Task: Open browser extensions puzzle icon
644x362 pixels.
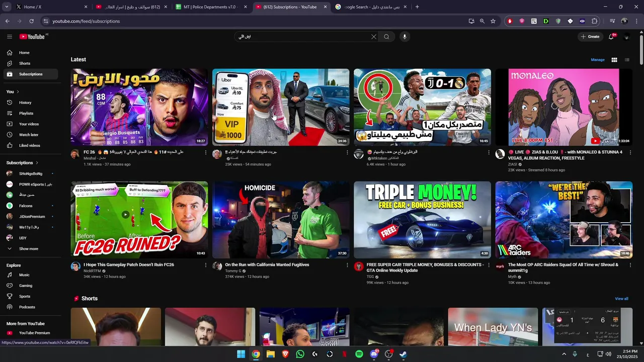Action: point(595,21)
